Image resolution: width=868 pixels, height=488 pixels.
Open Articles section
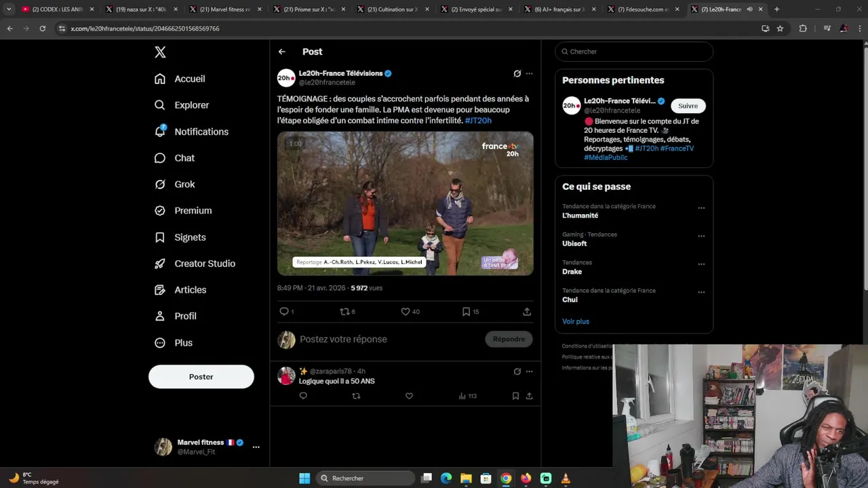(180, 290)
